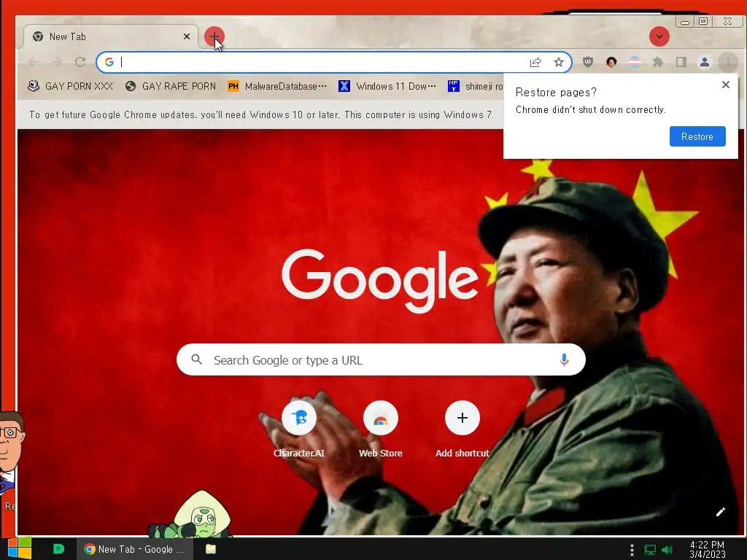Open the tab search dropdown chevron
Screen dimensions: 747x560
pyautogui.click(x=659, y=36)
